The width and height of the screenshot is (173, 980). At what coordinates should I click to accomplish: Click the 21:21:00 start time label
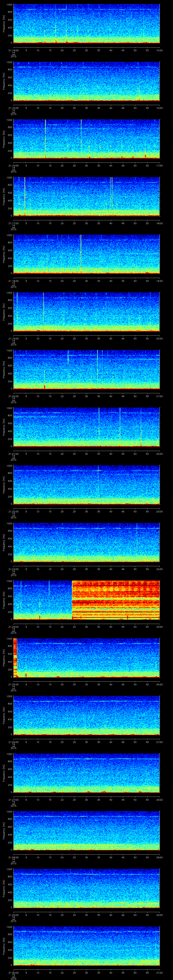[13, 454]
